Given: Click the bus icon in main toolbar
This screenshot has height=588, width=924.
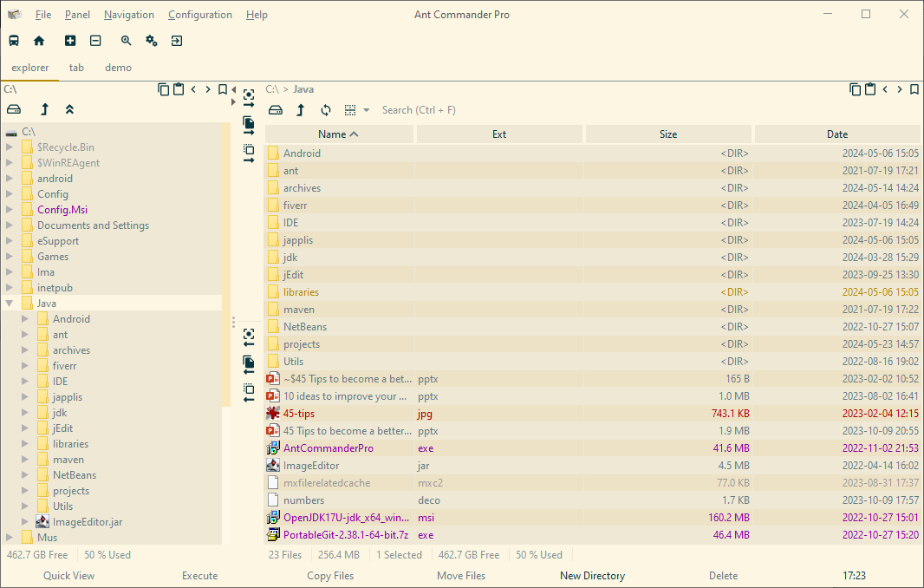Looking at the screenshot, I should (x=14, y=41).
